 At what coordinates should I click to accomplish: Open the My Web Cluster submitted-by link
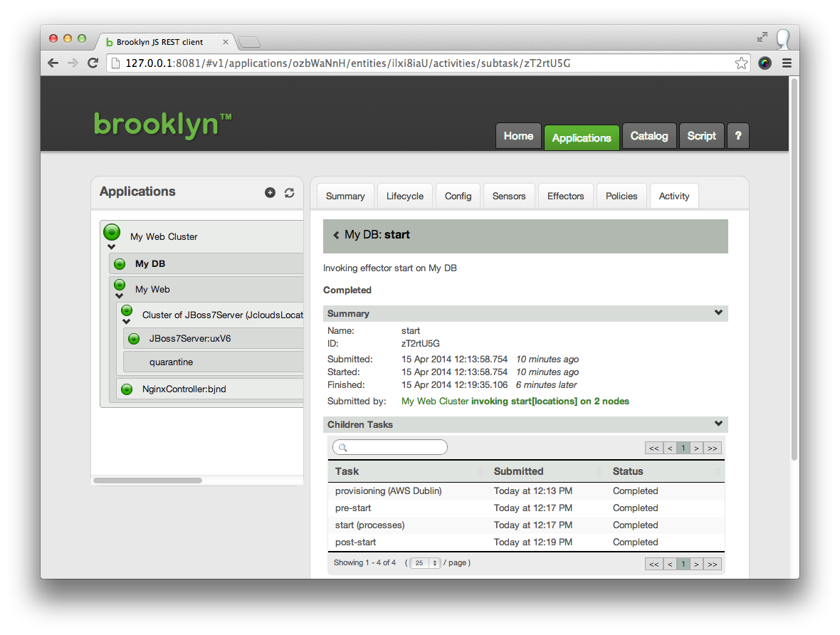(x=435, y=402)
